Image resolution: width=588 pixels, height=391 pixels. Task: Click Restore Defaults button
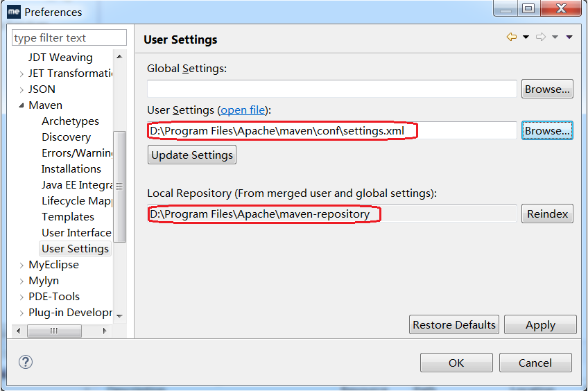tap(454, 324)
